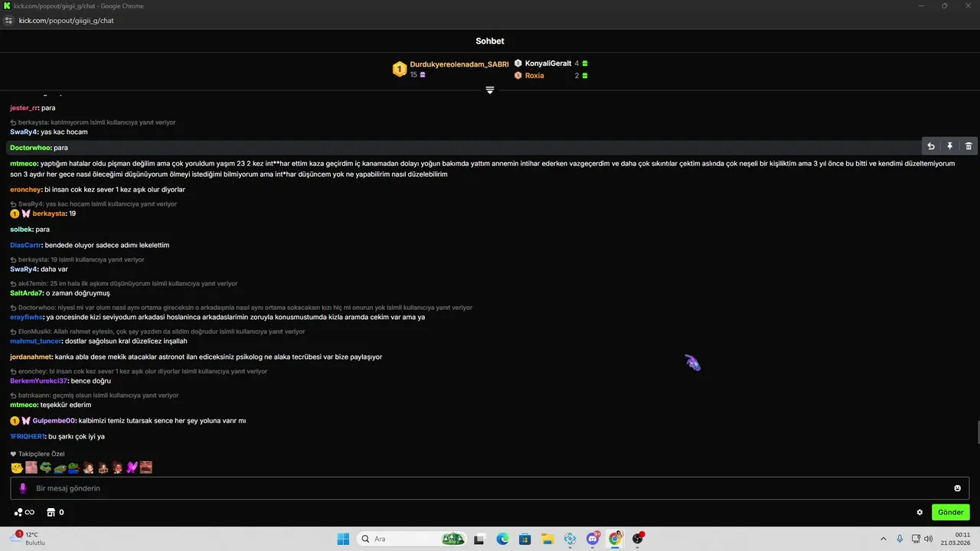Open reply context 'batnkaann: geçmiş olsun'
Viewport: 980px width, 551px height.
94,395
